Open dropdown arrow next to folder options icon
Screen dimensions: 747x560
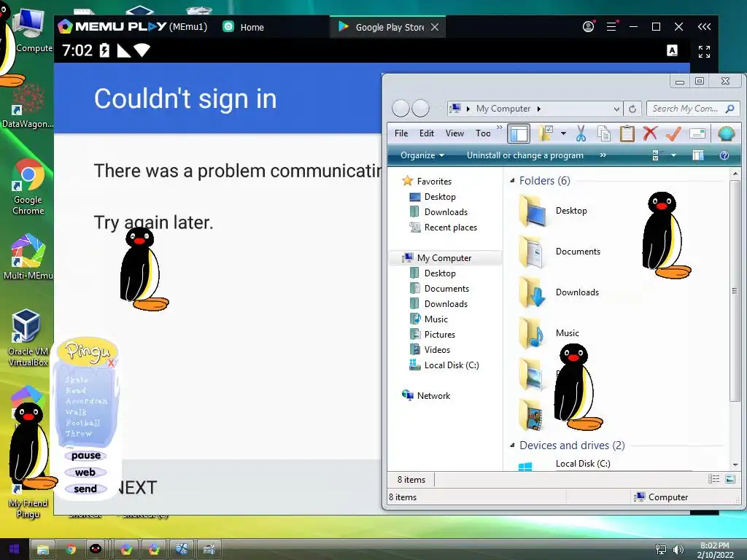(x=564, y=134)
